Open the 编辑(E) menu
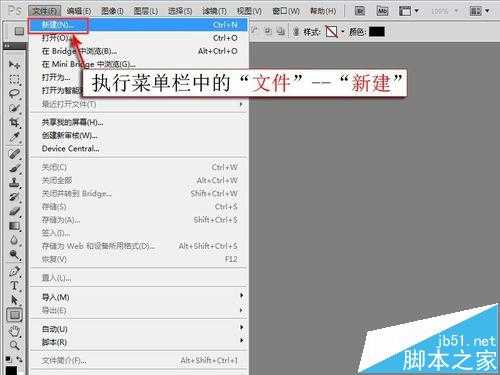This screenshot has width=500, height=375. tap(79, 11)
